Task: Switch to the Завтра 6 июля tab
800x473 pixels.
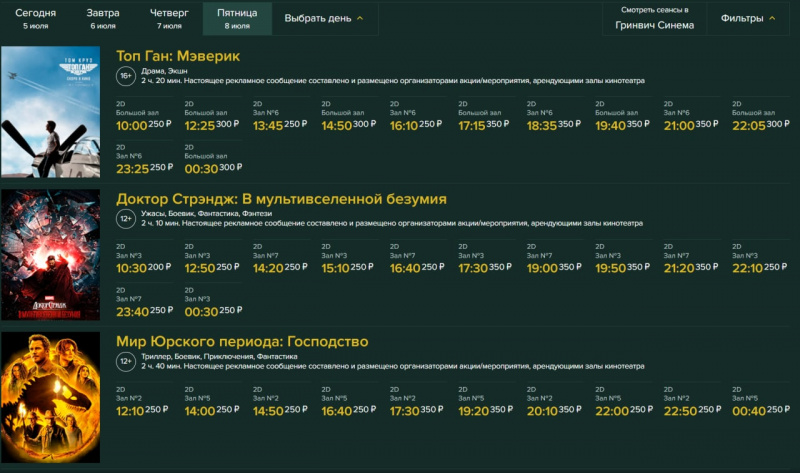Action: 102,18
